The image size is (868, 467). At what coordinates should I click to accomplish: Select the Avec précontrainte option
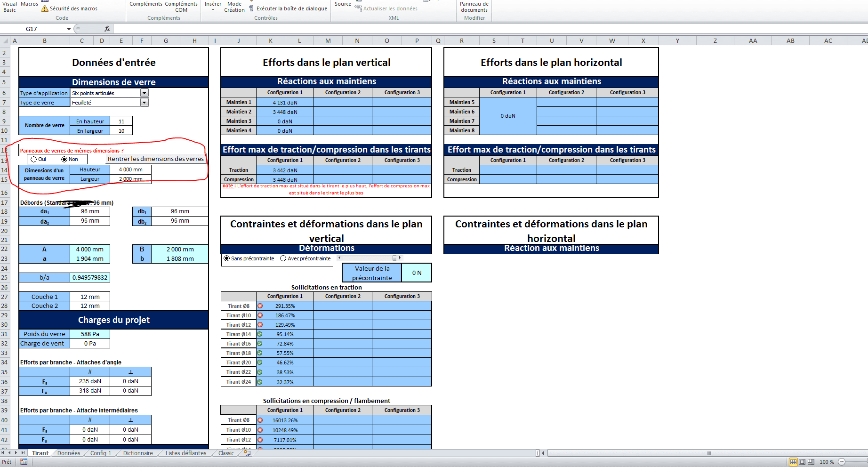coord(283,258)
